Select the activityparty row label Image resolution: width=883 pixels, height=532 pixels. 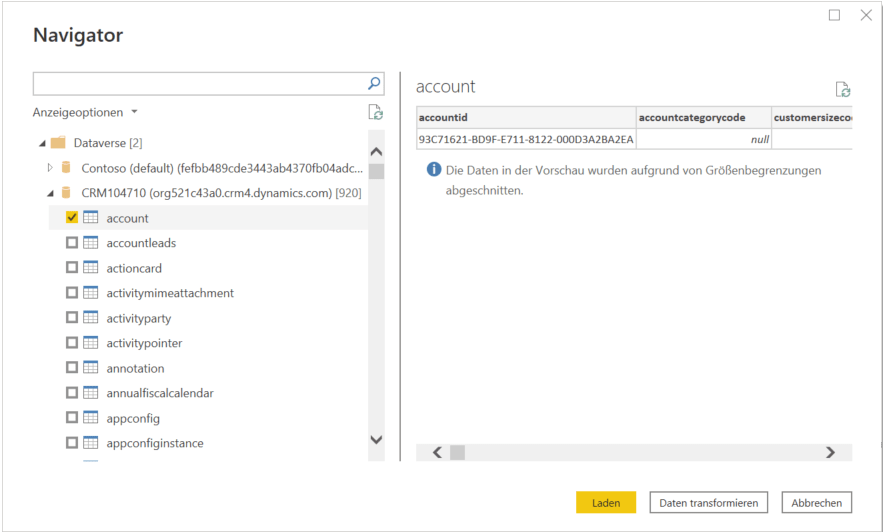pyautogui.click(x=139, y=318)
